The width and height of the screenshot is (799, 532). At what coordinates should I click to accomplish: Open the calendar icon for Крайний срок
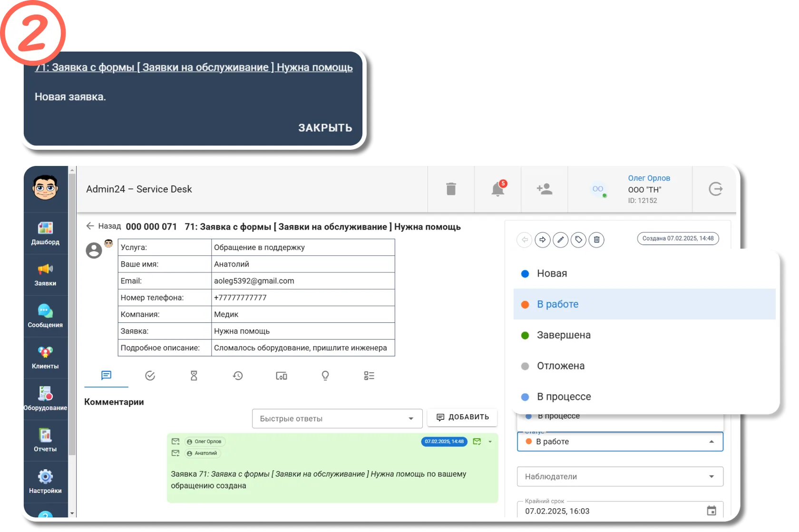point(711,511)
